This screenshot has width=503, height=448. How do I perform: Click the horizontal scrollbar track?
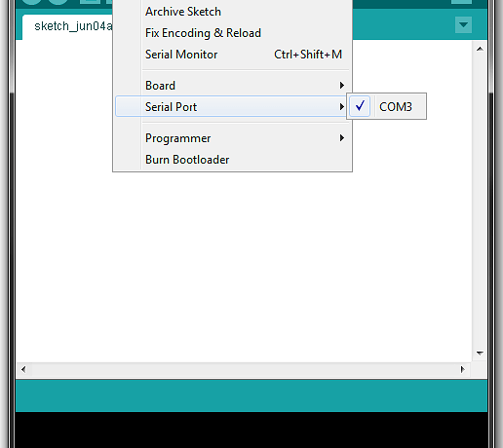(243, 369)
